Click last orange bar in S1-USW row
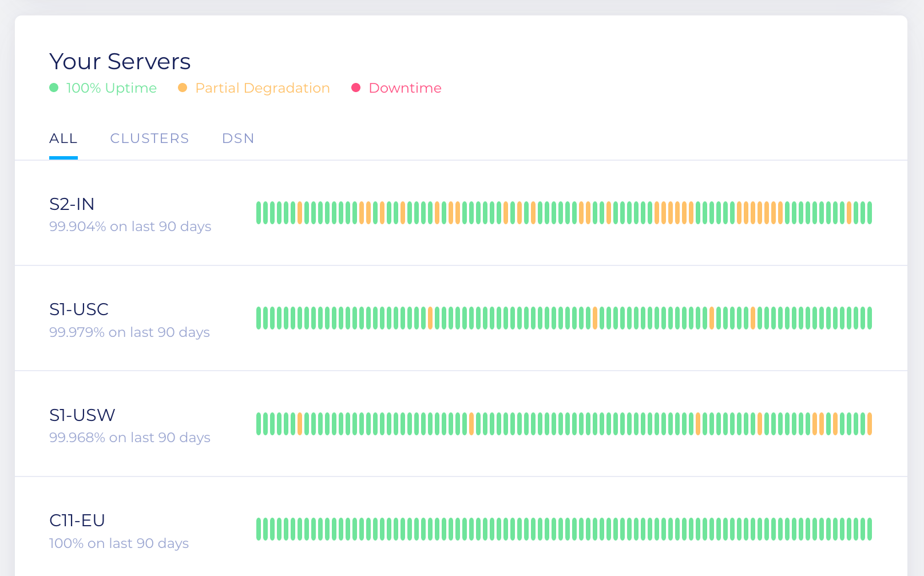The image size is (924, 576). point(870,424)
